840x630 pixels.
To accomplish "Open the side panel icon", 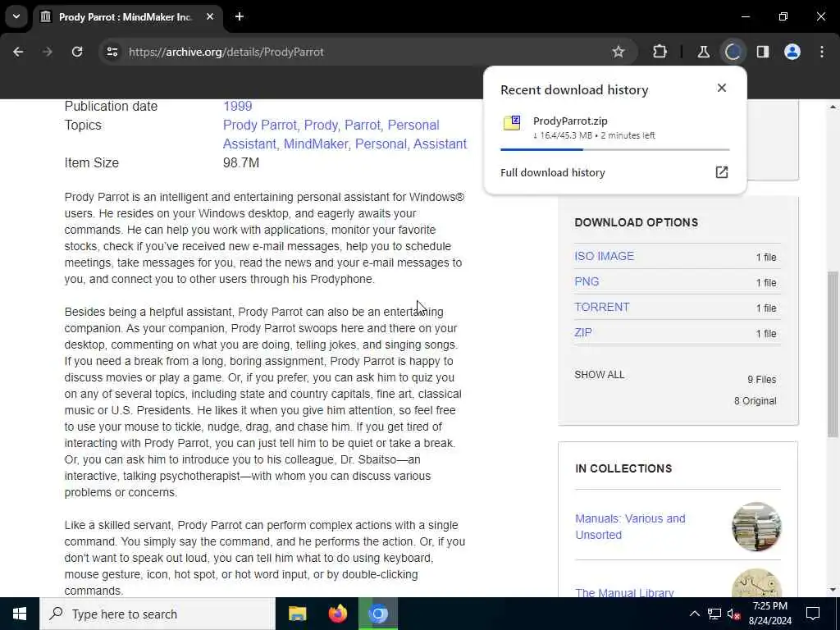I will 763,52.
